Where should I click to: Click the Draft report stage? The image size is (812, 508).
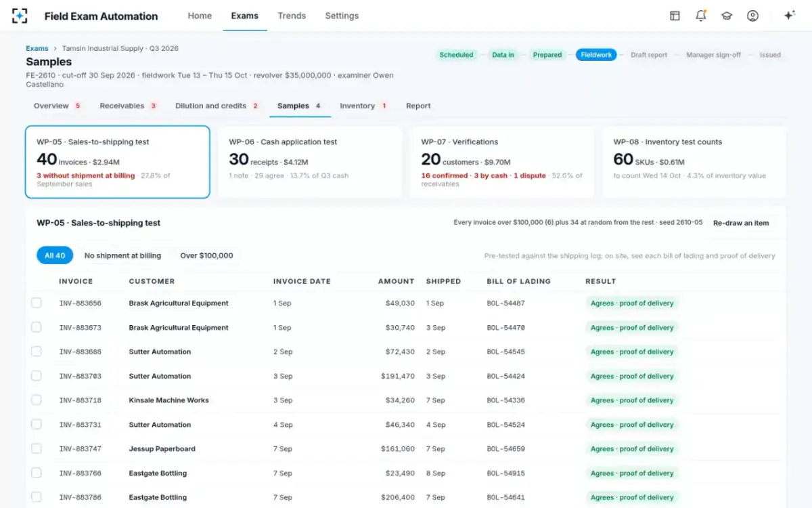tap(649, 55)
